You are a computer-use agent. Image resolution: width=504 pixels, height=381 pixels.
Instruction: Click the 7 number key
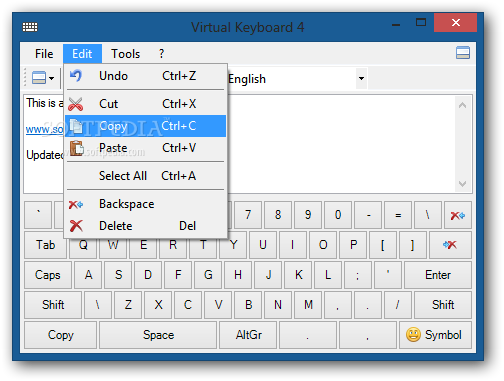[x=248, y=215]
